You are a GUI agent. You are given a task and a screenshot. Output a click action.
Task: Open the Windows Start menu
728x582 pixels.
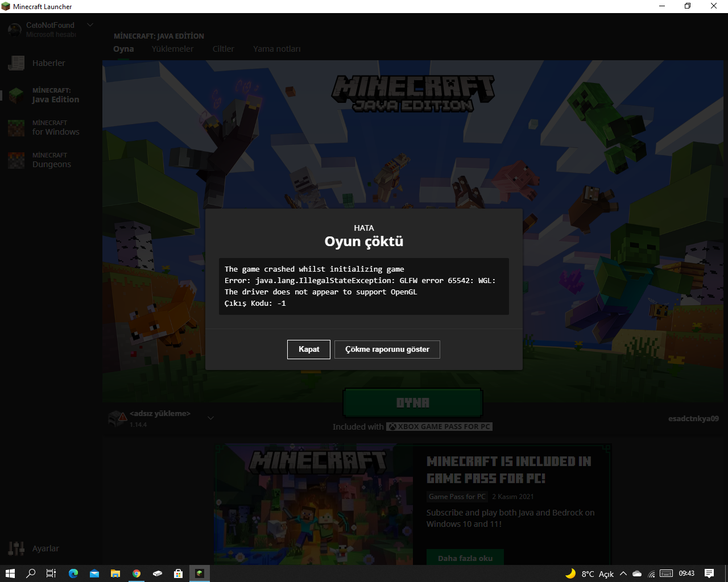coord(10,573)
